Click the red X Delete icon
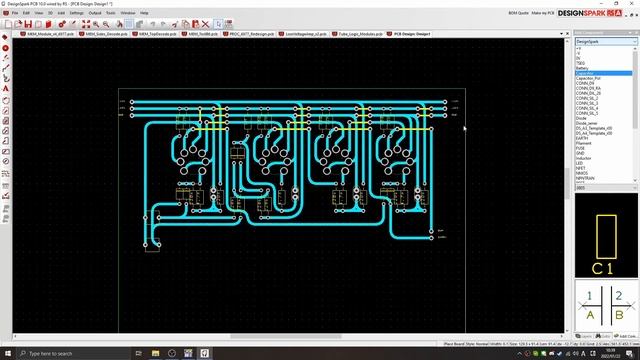The height and width of the screenshot is (360, 640). click(206, 24)
